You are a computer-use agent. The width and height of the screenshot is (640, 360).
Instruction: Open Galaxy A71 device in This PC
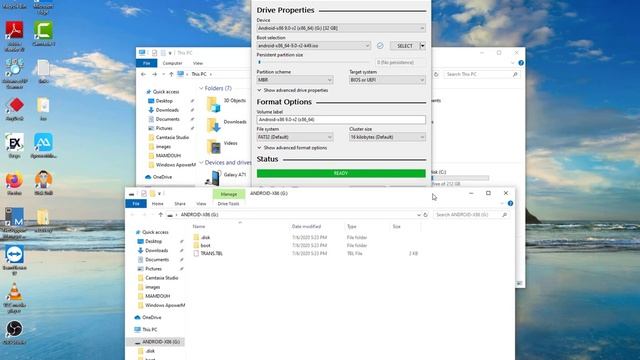[226, 178]
